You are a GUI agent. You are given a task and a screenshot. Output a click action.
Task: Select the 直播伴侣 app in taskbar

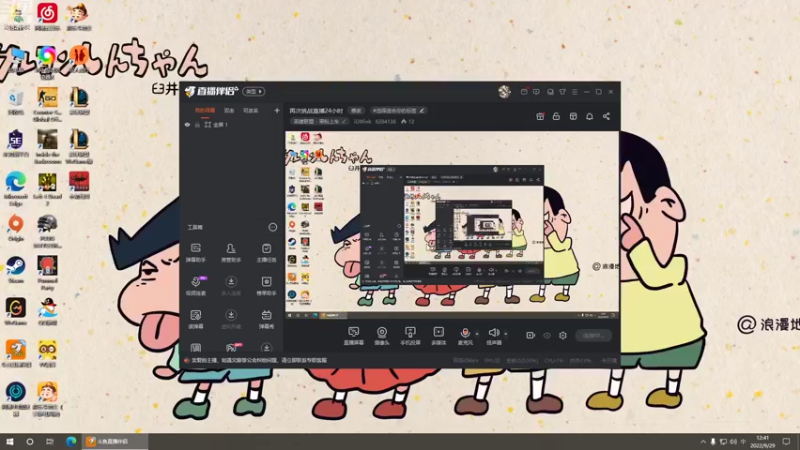click(x=115, y=441)
